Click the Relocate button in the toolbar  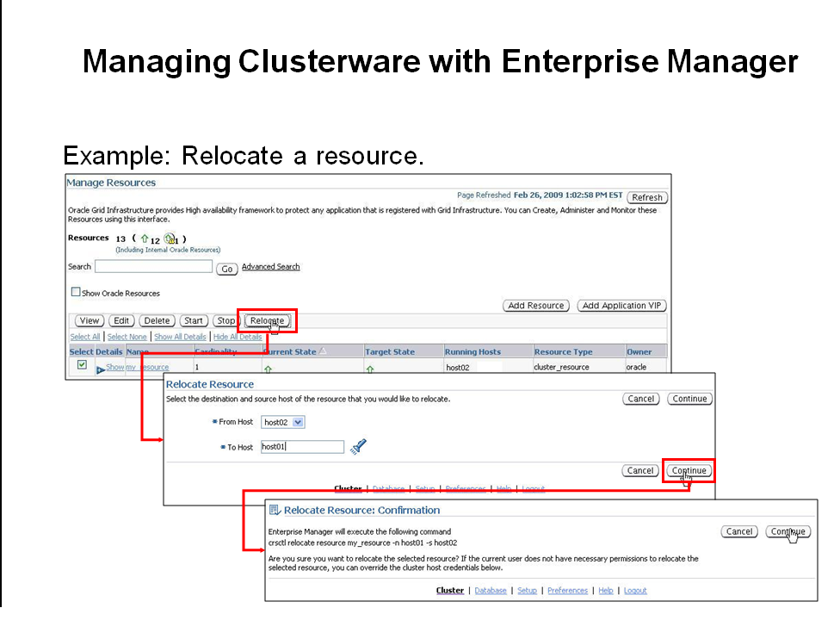point(267,320)
